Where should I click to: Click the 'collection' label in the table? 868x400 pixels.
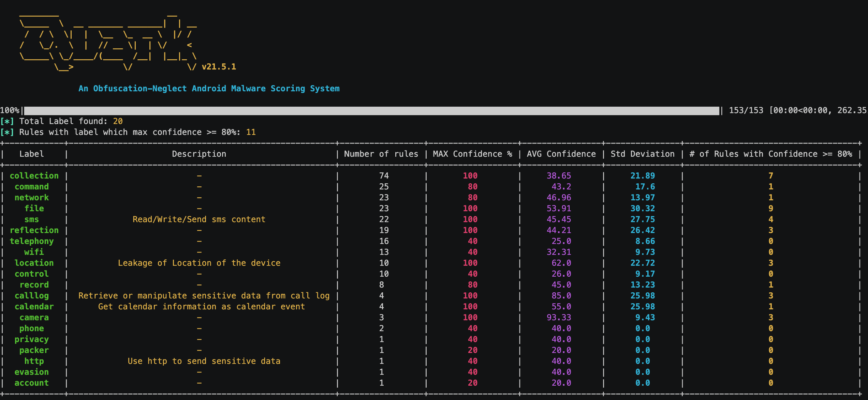point(34,176)
